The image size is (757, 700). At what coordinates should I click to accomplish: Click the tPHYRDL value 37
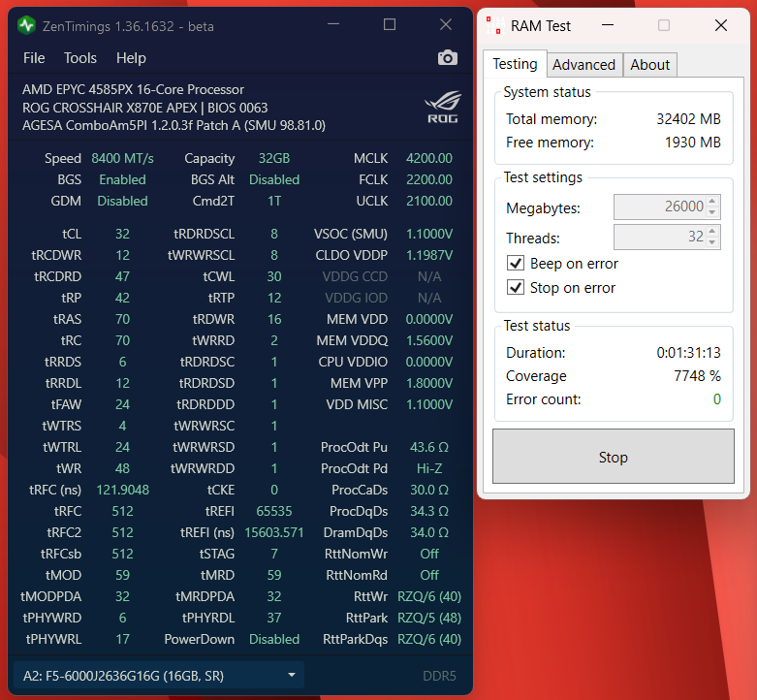tap(274, 618)
